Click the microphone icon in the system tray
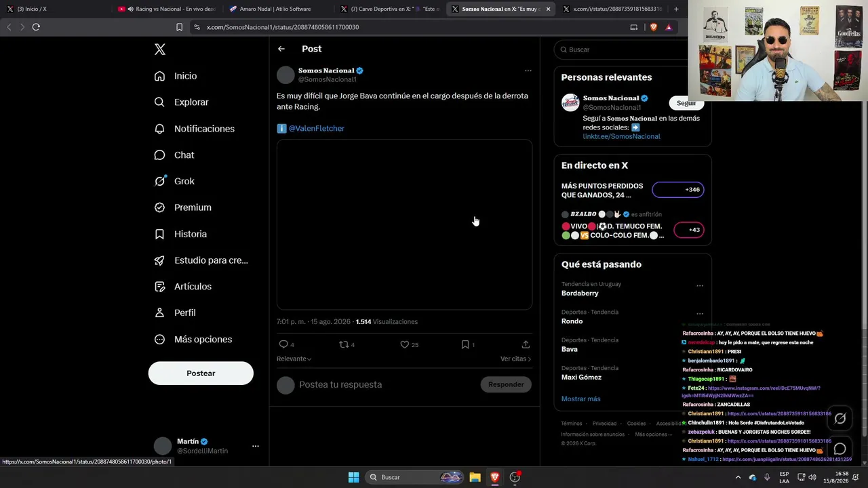The height and width of the screenshot is (488, 868). pos(767,477)
